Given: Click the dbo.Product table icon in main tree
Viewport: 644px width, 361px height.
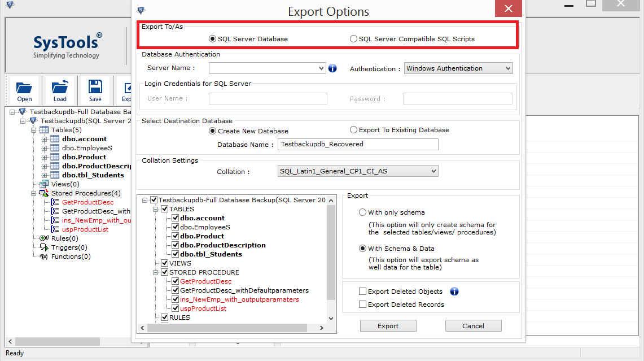Looking at the screenshot, I should coord(55,157).
